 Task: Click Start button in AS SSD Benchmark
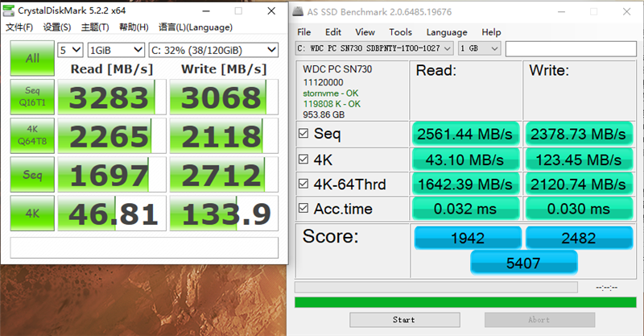(x=405, y=320)
